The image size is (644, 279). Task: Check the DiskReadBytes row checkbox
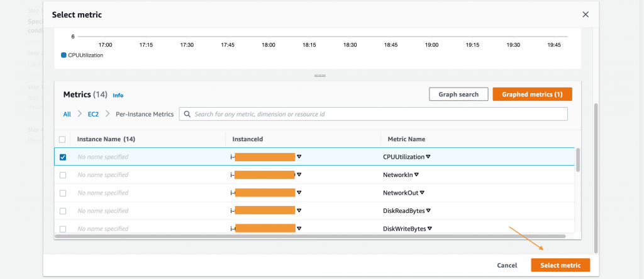[63, 211]
